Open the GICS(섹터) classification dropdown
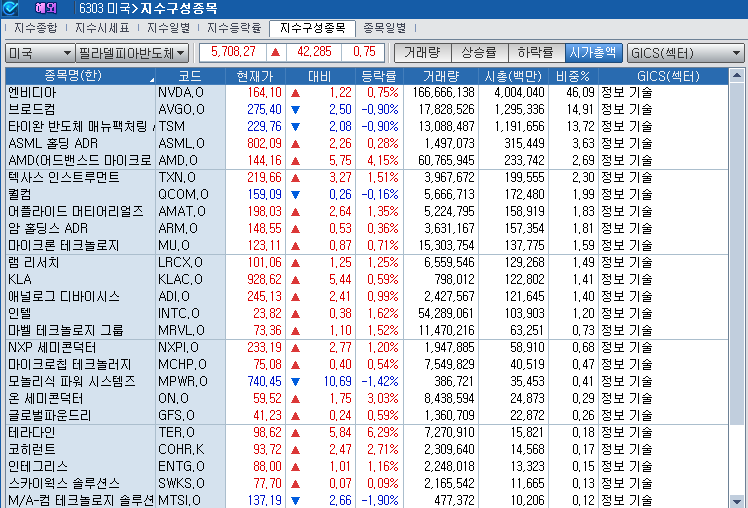The height and width of the screenshot is (508, 748). pyautogui.click(x=686, y=53)
